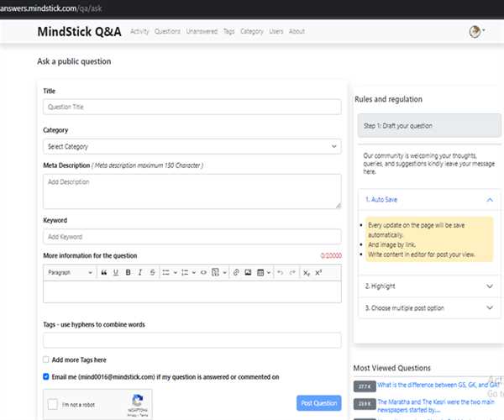This screenshot has width=504, height=420.
Task: Toggle bold formatting in the editor
Action: (128, 272)
